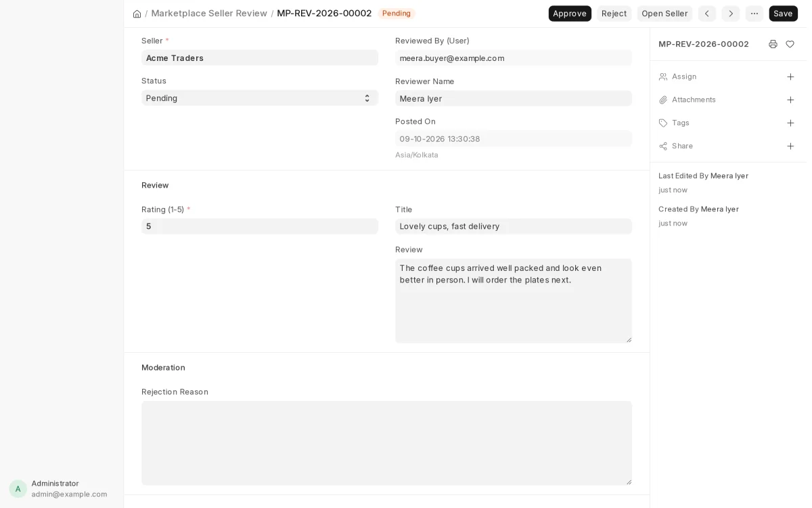Click the Review text area resize grip
This screenshot has width=812, height=508.
click(x=629, y=339)
